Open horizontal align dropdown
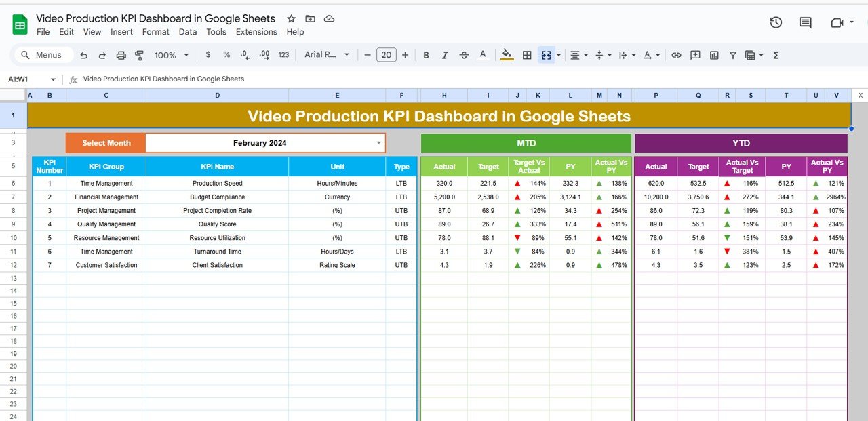The image size is (868, 421). click(578, 55)
